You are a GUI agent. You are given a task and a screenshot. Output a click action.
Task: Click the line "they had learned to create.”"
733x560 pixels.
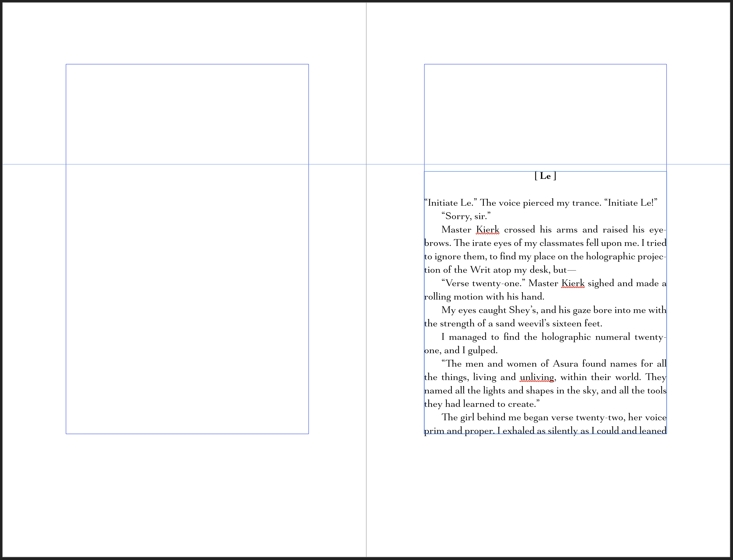pos(482,404)
